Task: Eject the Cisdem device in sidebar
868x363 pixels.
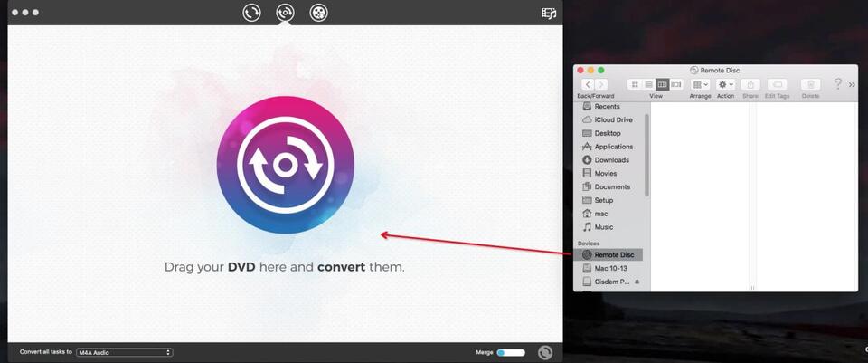Action: pyautogui.click(x=637, y=282)
